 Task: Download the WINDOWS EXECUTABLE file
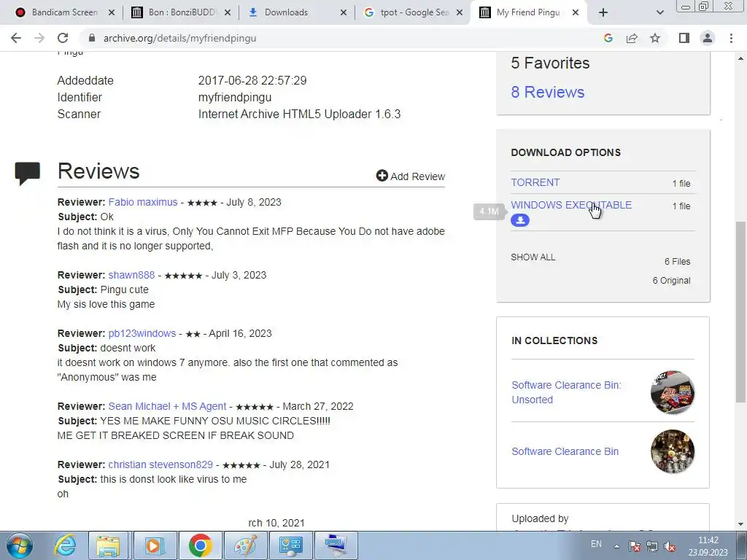pos(571,205)
